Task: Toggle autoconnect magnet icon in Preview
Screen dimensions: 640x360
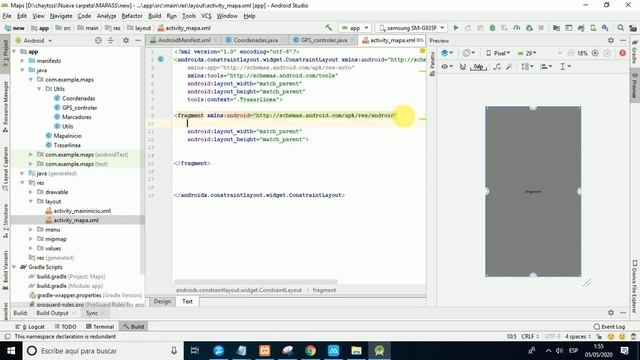Action: 462,67
